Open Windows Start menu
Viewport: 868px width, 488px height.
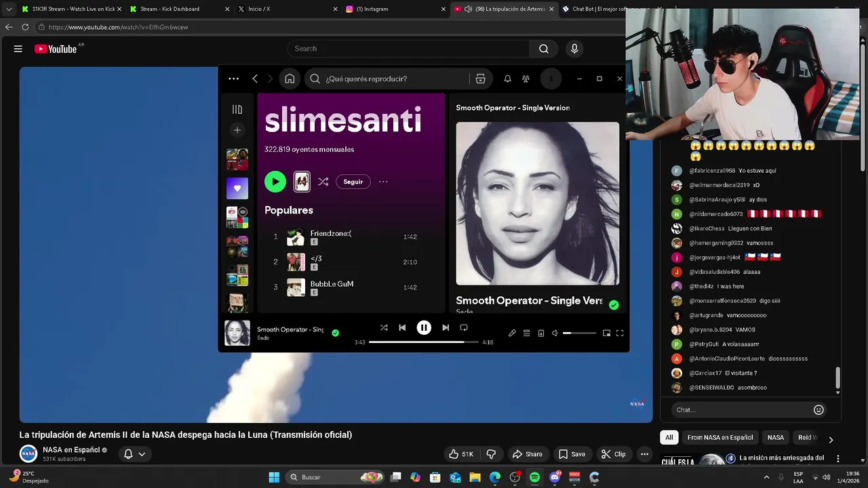pyautogui.click(x=274, y=477)
